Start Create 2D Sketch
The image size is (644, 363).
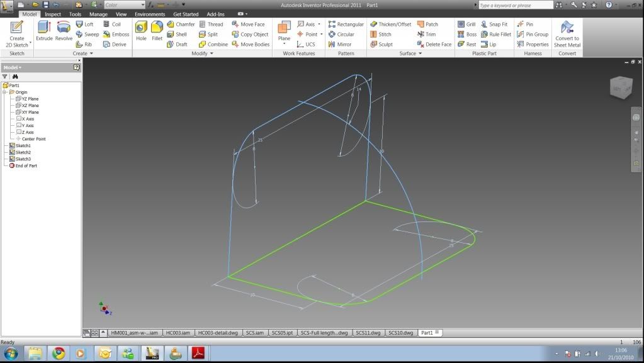pos(17,33)
